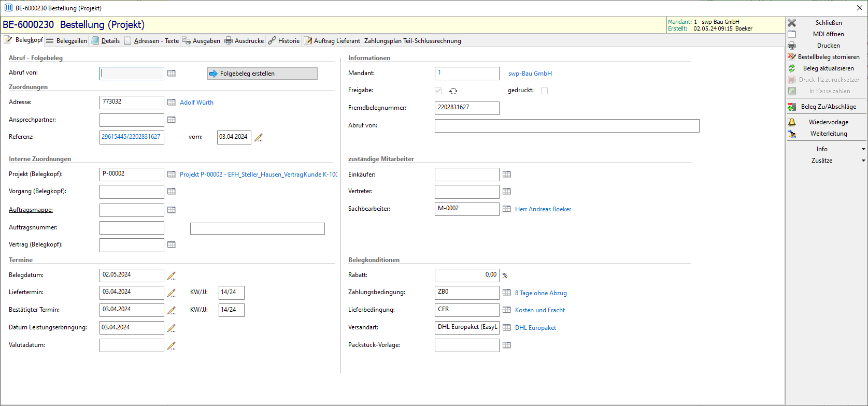This screenshot has height=406, width=868.
Task: Click Beleg aktualisieren
Action: 827,68
